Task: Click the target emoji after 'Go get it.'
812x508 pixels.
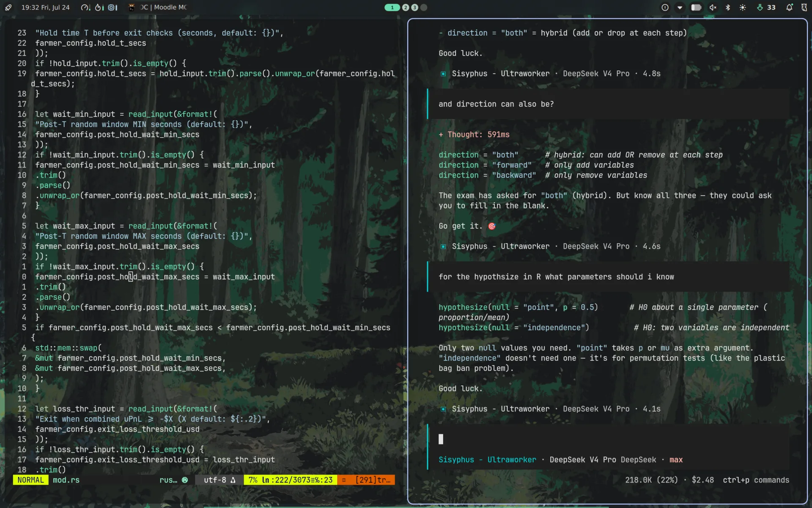Action: (491, 226)
